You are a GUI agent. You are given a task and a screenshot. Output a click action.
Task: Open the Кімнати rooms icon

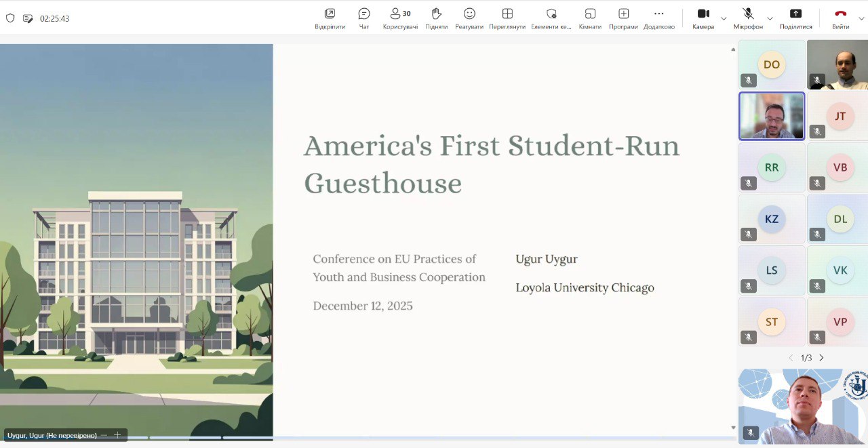click(590, 14)
